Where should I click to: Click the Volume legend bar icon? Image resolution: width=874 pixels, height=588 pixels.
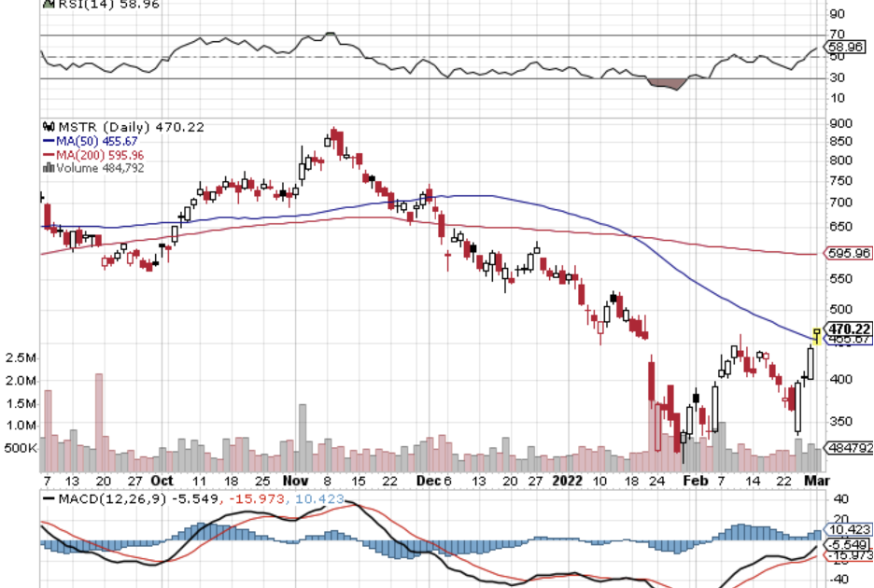pyautogui.click(x=47, y=169)
